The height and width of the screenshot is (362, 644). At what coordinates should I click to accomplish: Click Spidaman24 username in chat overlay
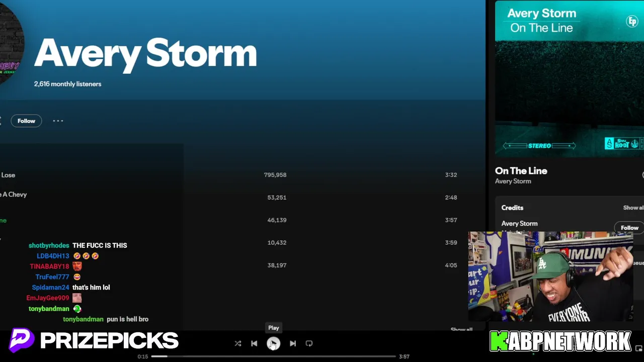point(50,288)
